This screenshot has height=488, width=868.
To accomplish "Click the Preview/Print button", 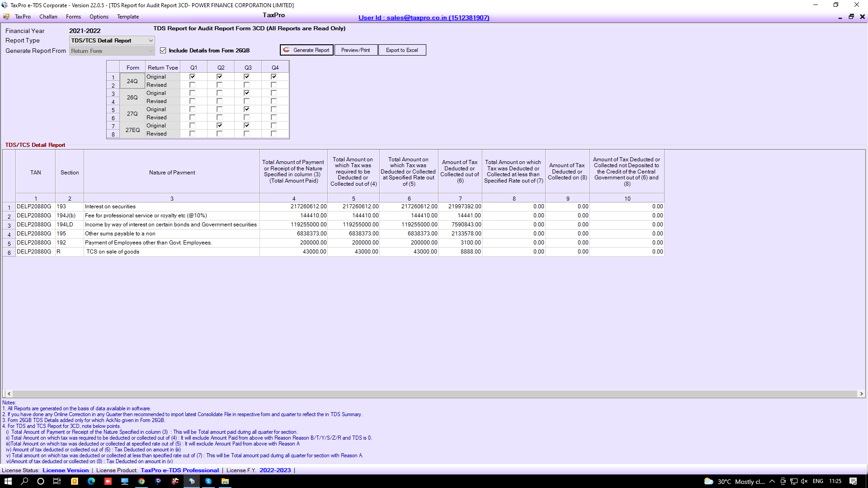I will click(x=356, y=50).
